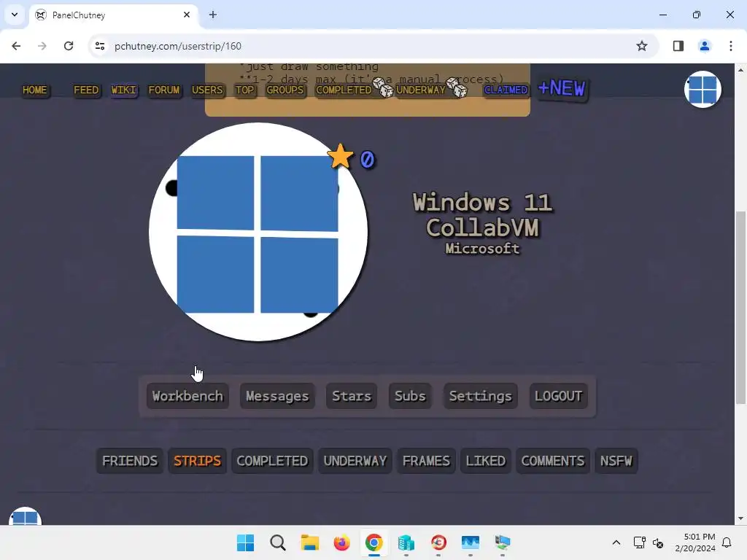Open the user avatar in the top-right corner

pos(703,89)
